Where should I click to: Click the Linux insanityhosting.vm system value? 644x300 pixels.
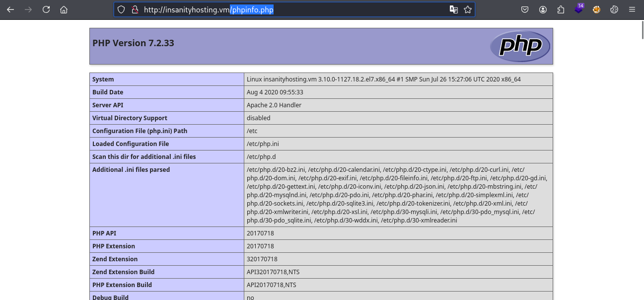383,79
